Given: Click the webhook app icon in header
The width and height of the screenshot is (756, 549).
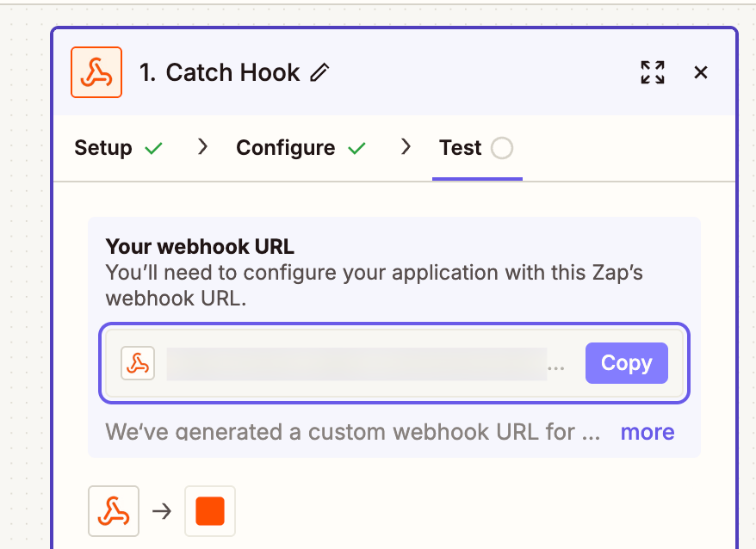Looking at the screenshot, I should tap(96, 72).
